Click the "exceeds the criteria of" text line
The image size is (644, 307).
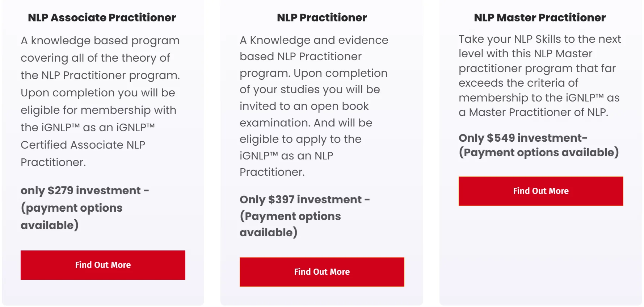pos(518,83)
